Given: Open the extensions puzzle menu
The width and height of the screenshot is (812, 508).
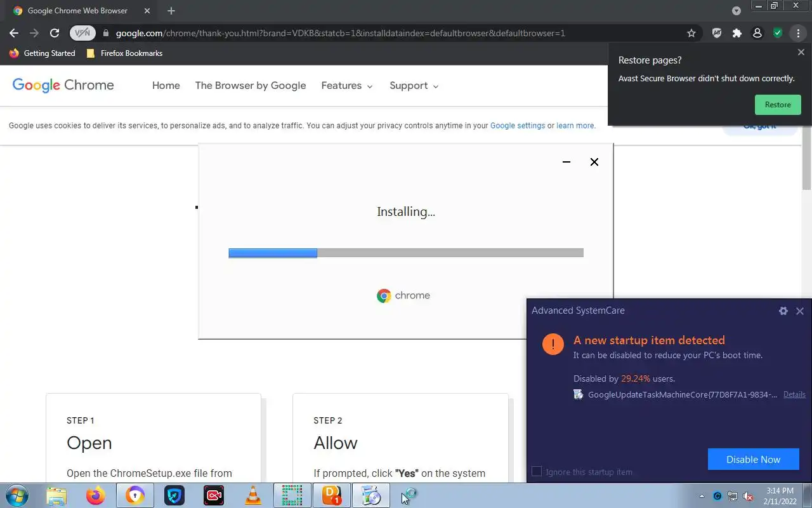Looking at the screenshot, I should 737,33.
